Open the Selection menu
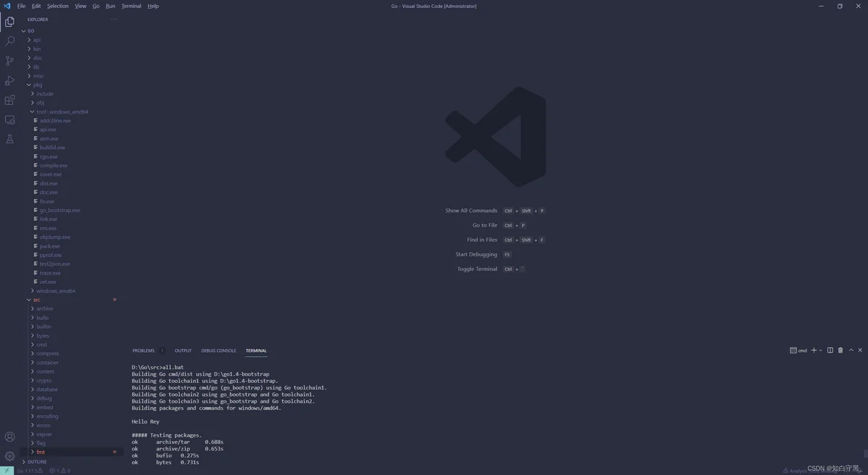The height and width of the screenshot is (475, 868). (x=58, y=6)
